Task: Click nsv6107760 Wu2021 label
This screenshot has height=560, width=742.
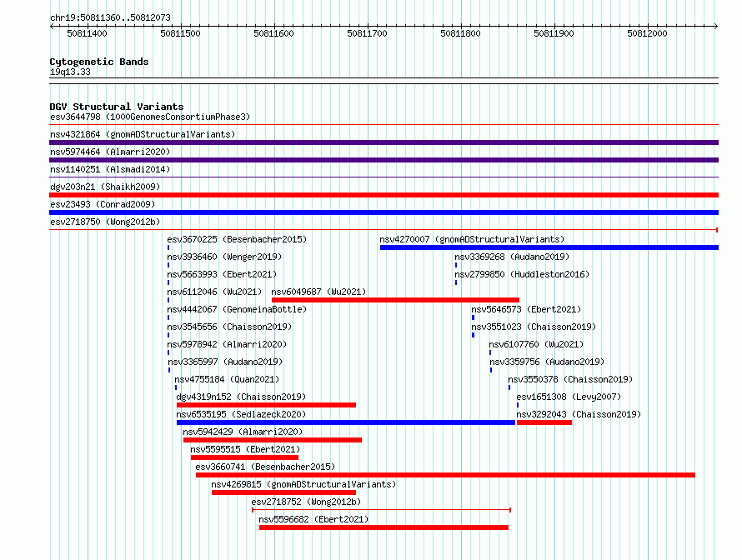Action: tap(536, 344)
